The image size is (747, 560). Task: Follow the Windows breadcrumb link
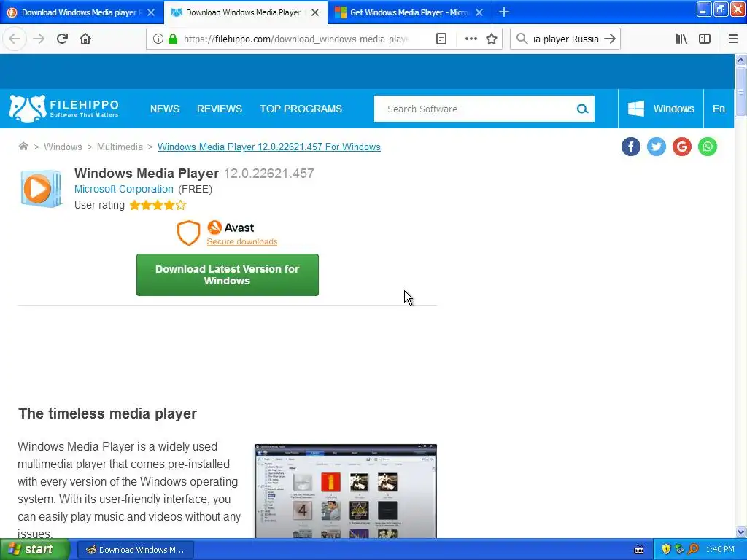click(x=63, y=147)
